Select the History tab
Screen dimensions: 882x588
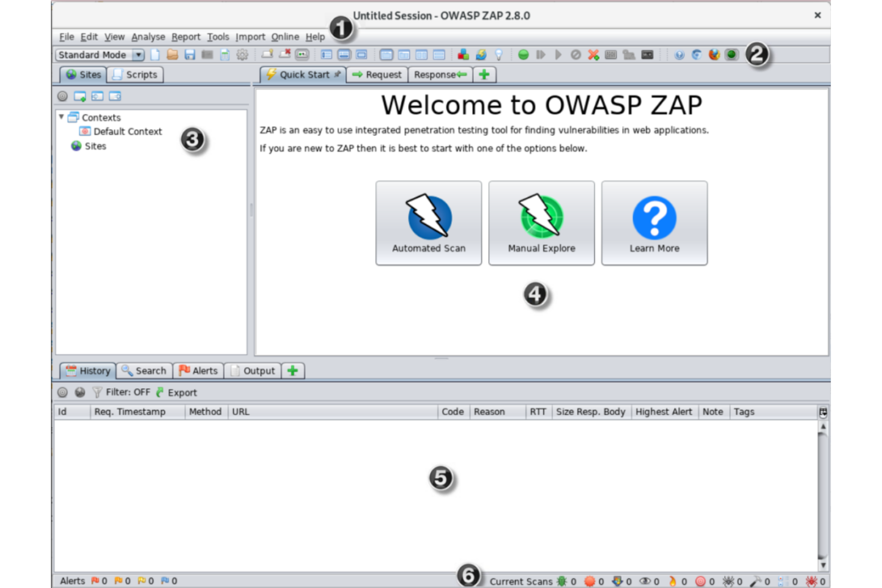(88, 371)
